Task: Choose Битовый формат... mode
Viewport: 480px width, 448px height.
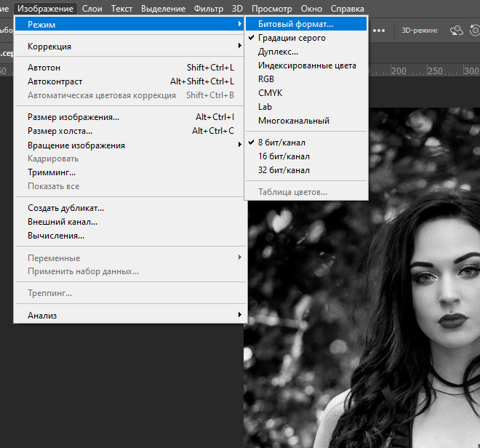Action: point(295,24)
